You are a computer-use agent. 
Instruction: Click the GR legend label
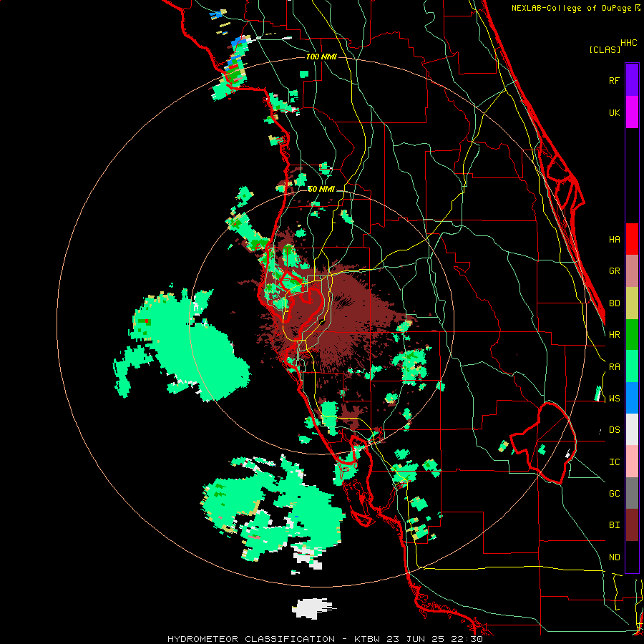click(x=614, y=271)
